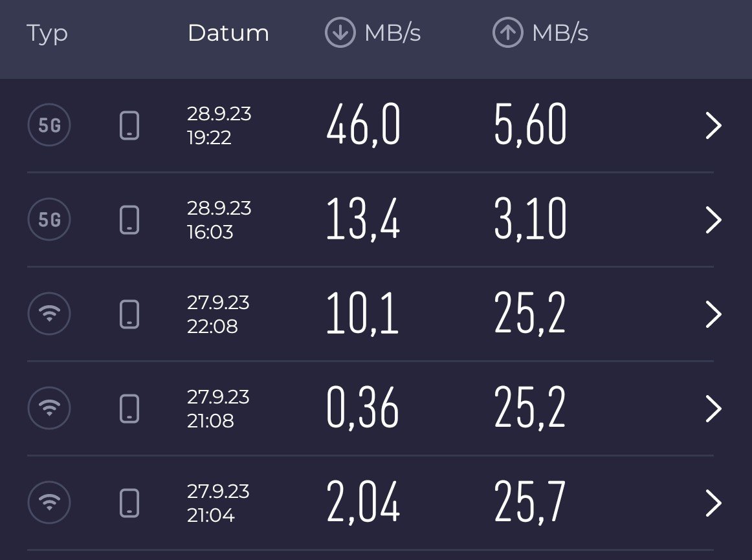Click the Wi-Fi icon for the 21:04 test

[x=49, y=502]
